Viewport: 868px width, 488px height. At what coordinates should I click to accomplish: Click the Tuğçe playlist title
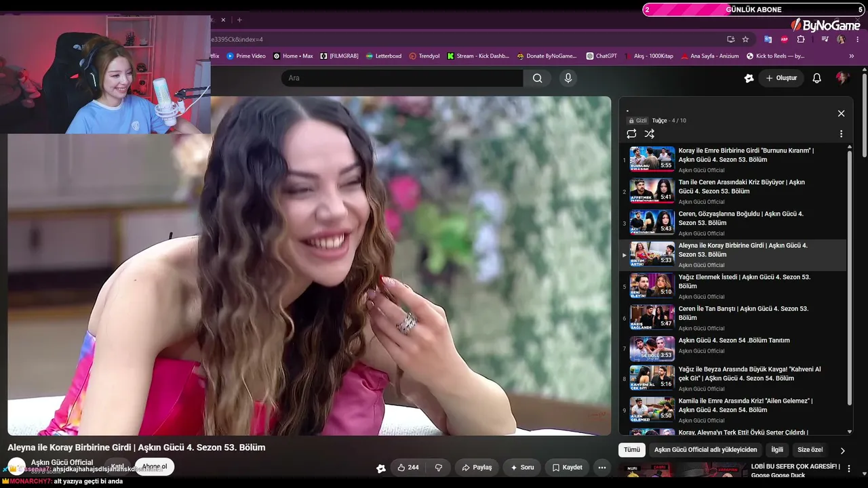660,121
